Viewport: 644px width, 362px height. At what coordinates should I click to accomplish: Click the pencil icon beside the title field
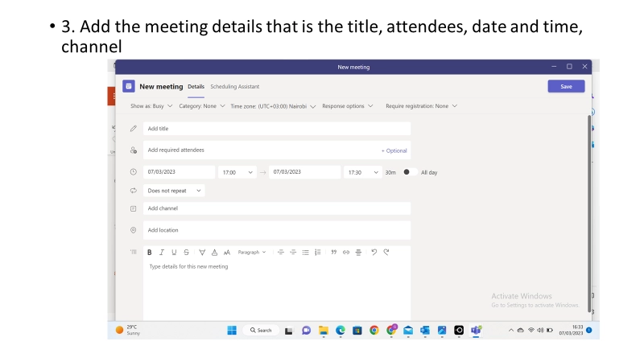point(134,129)
